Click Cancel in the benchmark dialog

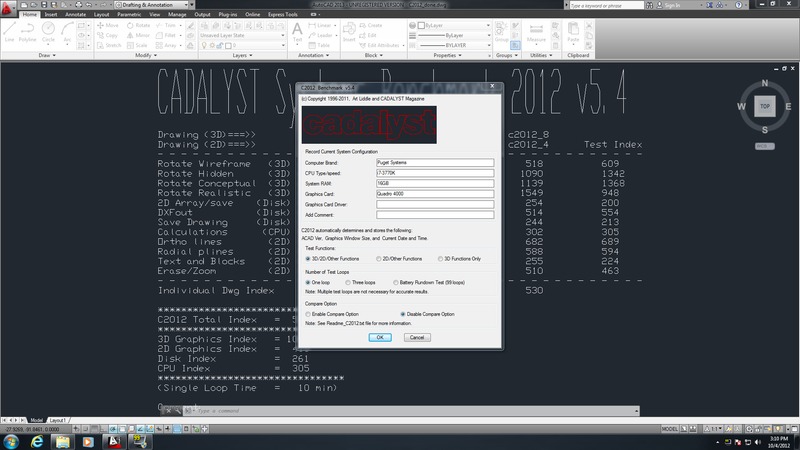click(x=417, y=337)
